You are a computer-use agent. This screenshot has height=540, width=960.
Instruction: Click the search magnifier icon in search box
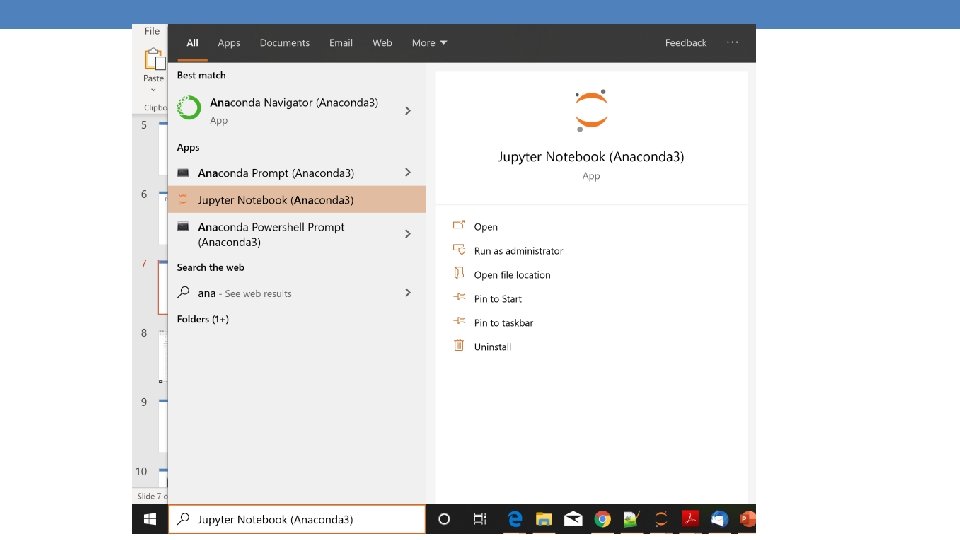tap(182, 519)
